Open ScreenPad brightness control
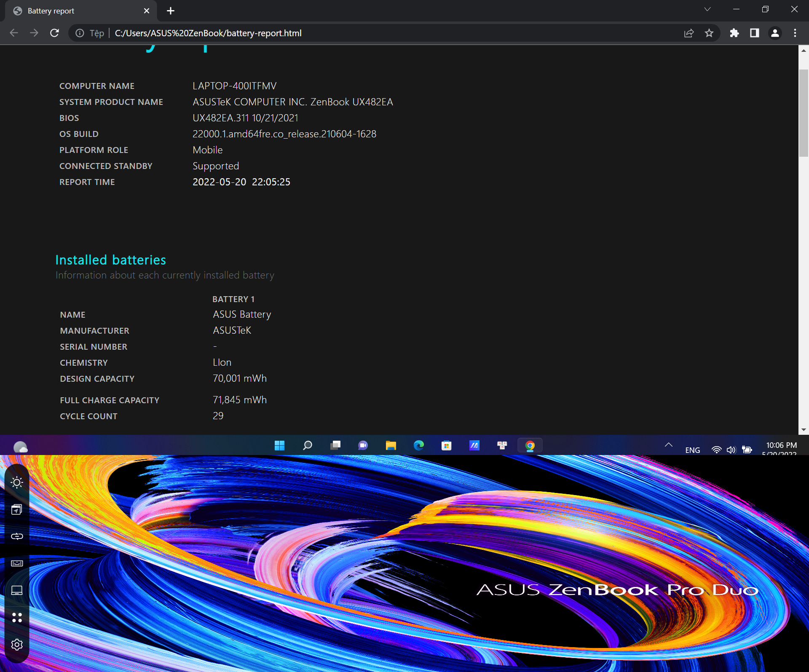Screen dimensions: 809x672 click(x=17, y=482)
